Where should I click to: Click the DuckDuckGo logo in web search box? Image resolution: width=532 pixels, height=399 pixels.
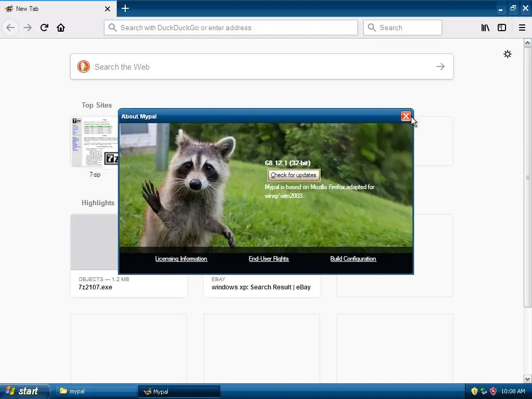pyautogui.click(x=84, y=66)
